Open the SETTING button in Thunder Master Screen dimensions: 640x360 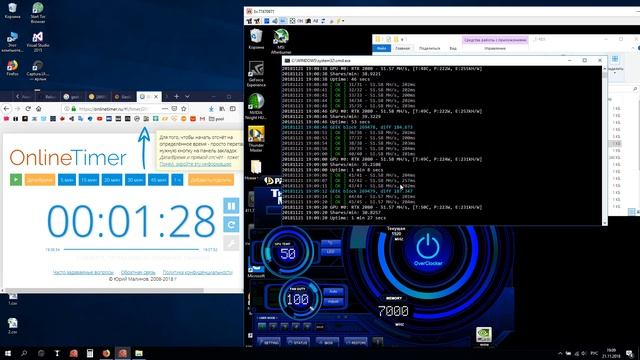pyautogui.click(x=269, y=342)
